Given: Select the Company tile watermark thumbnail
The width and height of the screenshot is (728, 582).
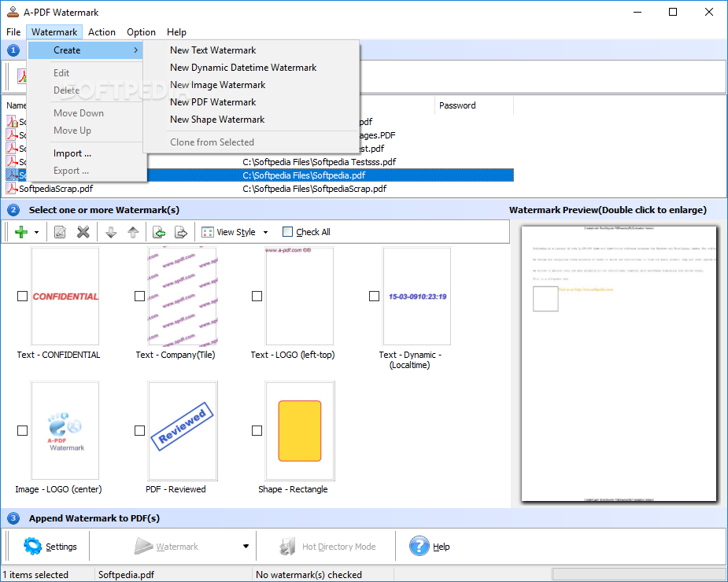Looking at the screenshot, I should pyautogui.click(x=183, y=296).
